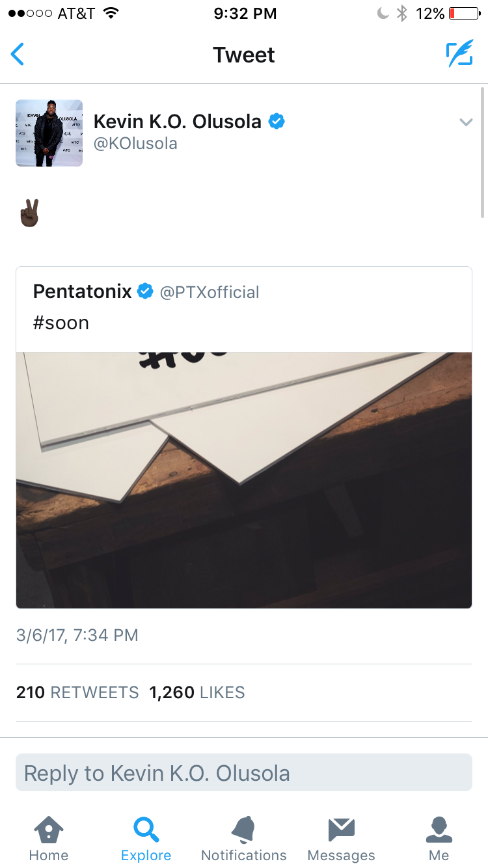The width and height of the screenshot is (488, 868).
Task: View the 210 Retweets list
Action: pos(77,692)
